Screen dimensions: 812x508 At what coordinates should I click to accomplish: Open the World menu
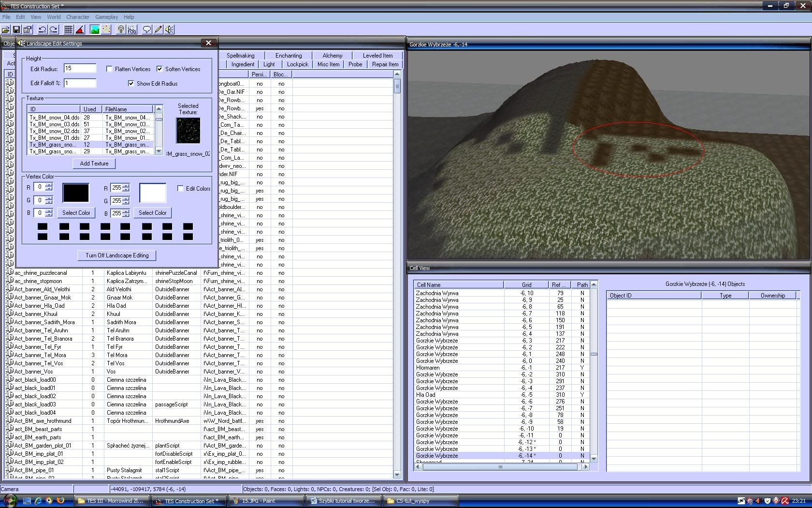coord(54,17)
